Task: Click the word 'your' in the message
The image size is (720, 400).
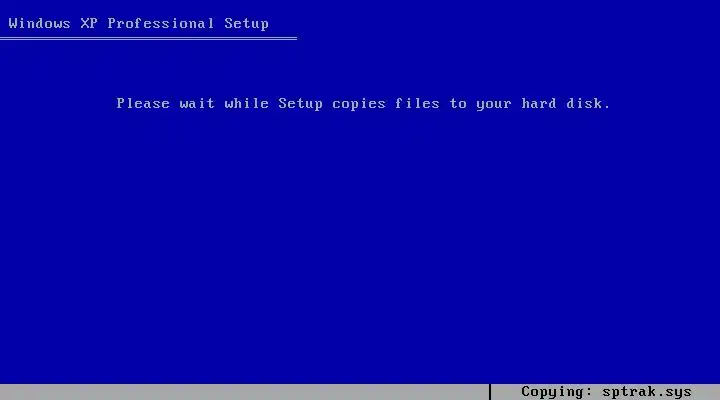Action: [x=494, y=104]
